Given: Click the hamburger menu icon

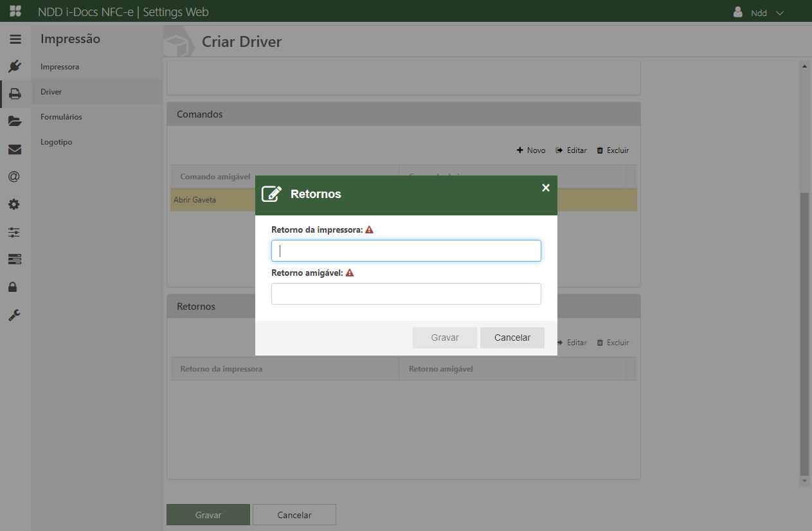Looking at the screenshot, I should (15, 39).
